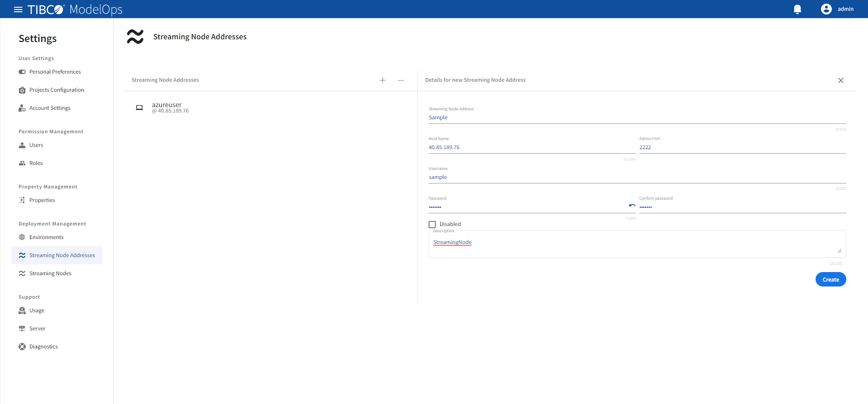Open the Environments page

(47, 237)
